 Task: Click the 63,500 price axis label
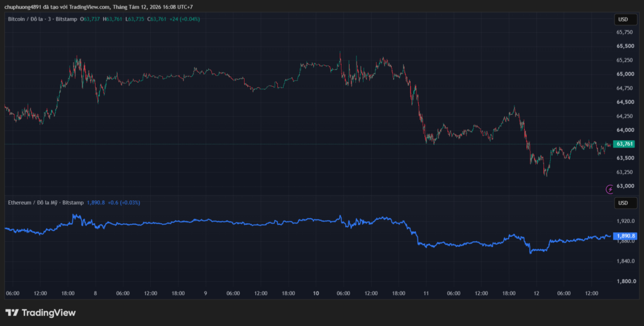(x=625, y=158)
